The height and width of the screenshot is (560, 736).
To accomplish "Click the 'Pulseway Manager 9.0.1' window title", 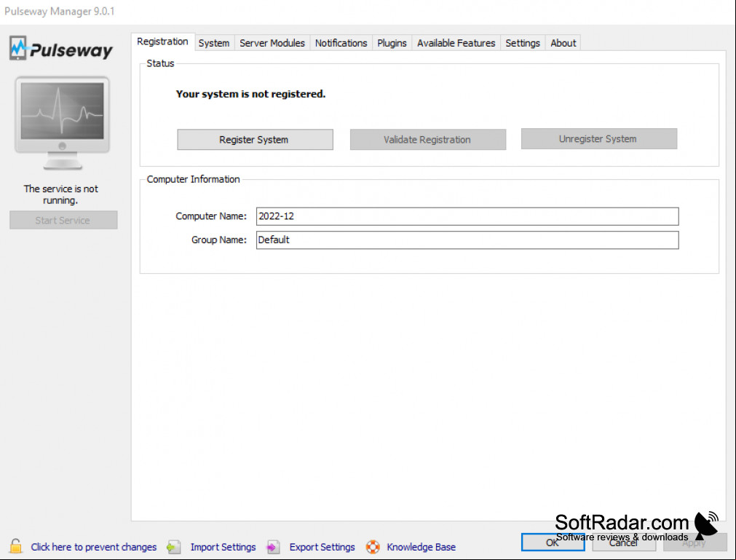I will tap(60, 11).
